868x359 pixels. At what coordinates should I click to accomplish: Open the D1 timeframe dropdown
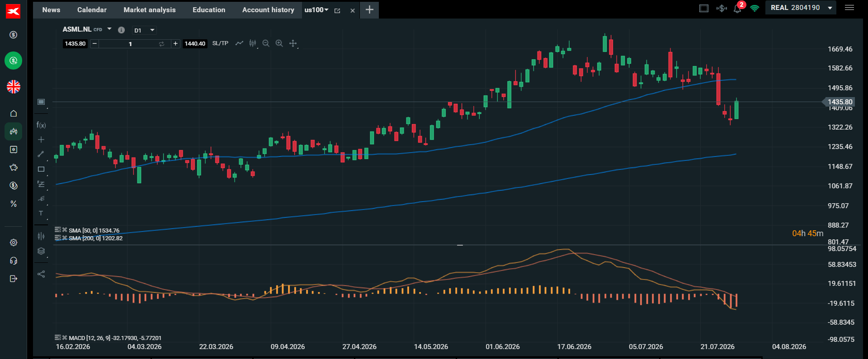pos(144,30)
